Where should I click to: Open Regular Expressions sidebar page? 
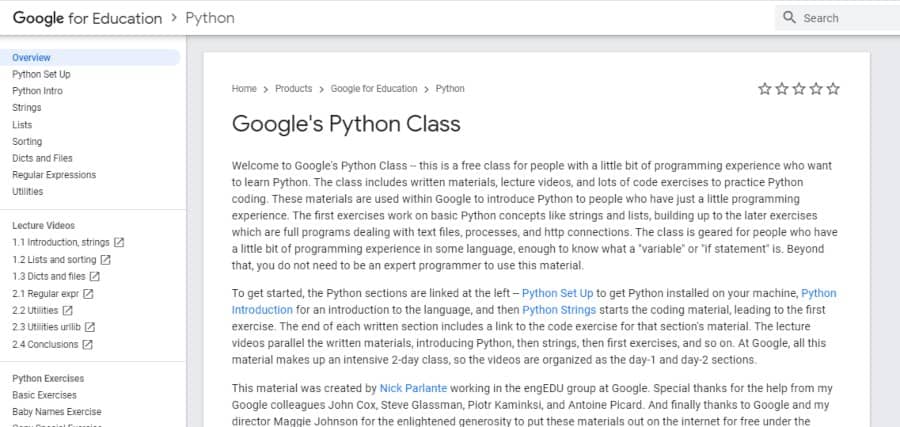coord(54,174)
